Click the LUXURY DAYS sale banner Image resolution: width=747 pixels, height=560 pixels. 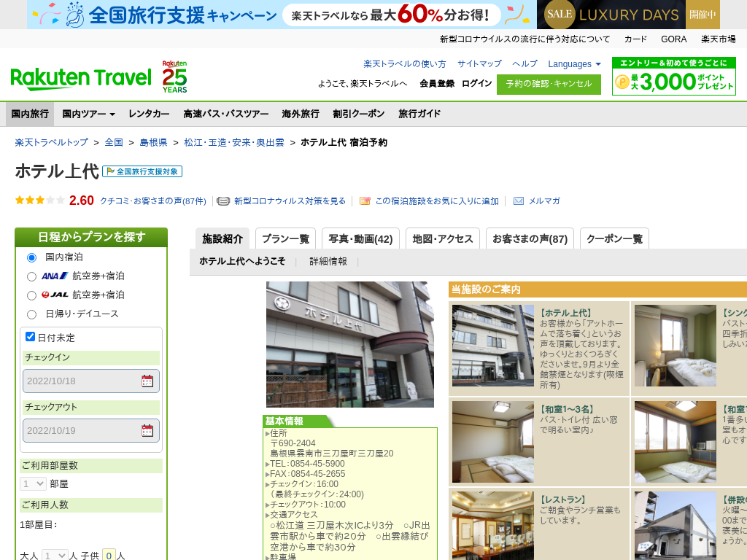click(628, 15)
